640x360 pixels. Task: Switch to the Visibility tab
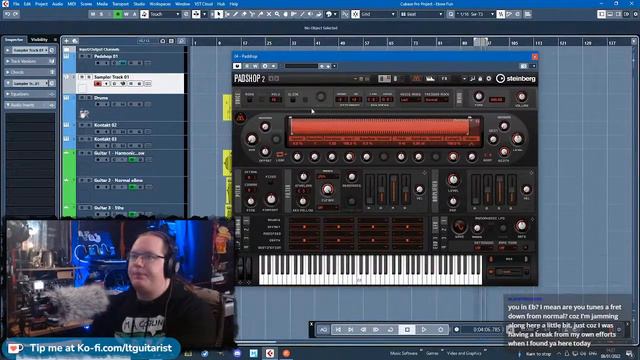tap(39, 40)
